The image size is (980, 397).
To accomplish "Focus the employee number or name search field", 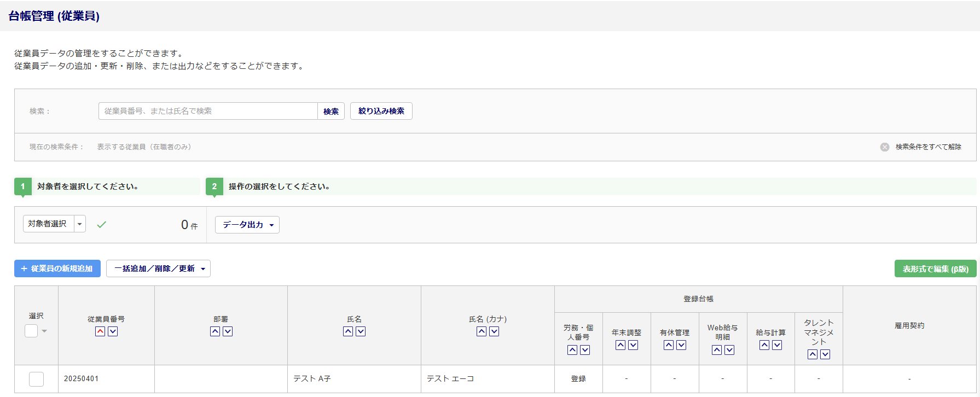I will pos(208,111).
